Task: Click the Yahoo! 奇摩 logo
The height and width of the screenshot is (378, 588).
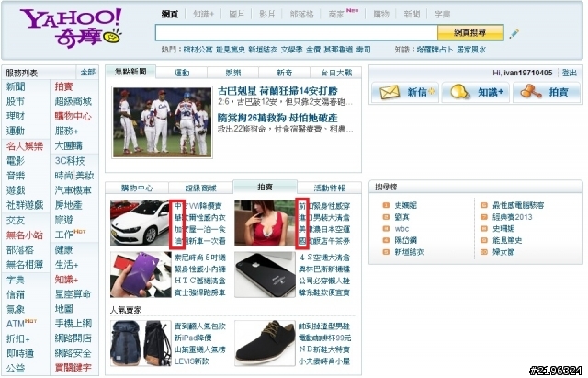Action: click(x=71, y=29)
